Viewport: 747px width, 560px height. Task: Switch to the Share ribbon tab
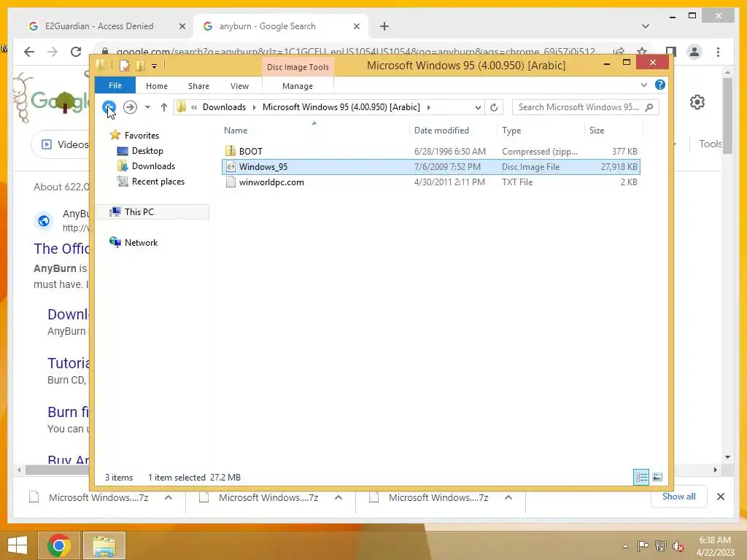coord(198,86)
